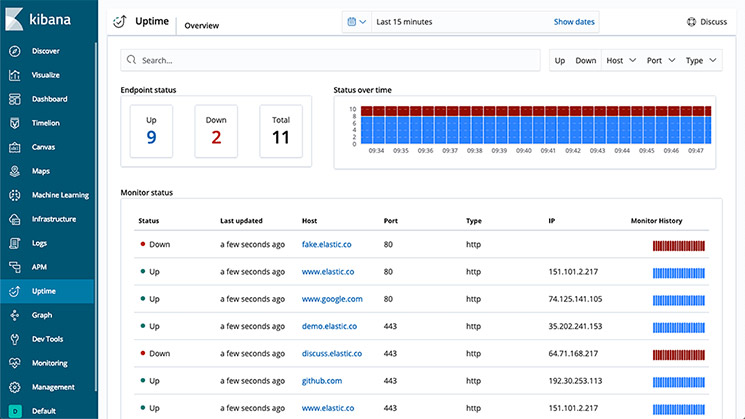Click the Show dates link
Viewport: 745px width, 419px height.
[574, 22]
